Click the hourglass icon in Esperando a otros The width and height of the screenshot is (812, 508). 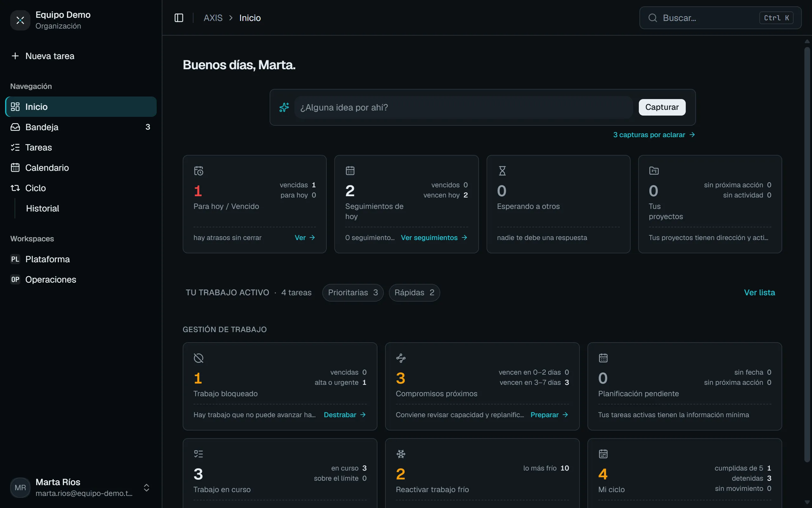click(502, 171)
